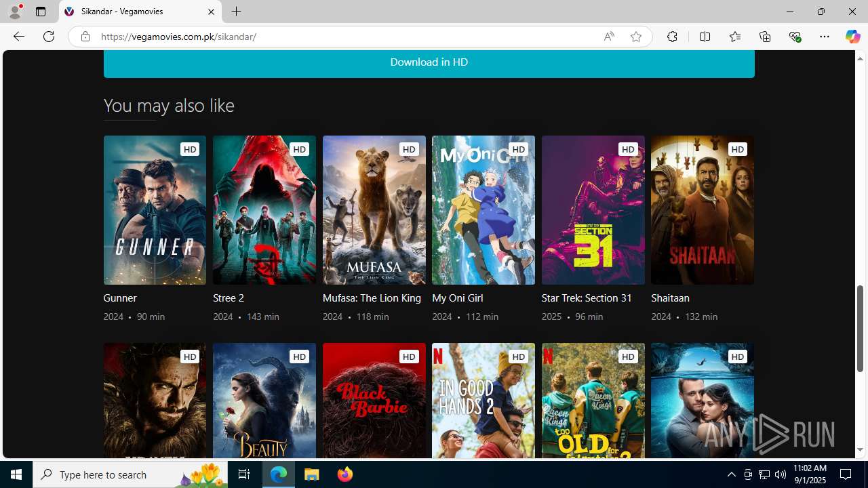The height and width of the screenshot is (488, 868).
Task: Follow the My Oni Girl title link
Action: click(458, 298)
